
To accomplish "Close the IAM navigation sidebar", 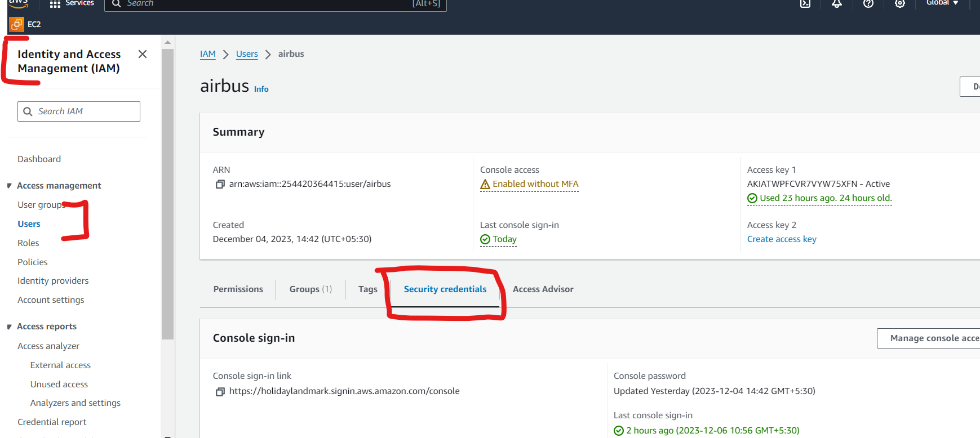I will click(143, 54).
